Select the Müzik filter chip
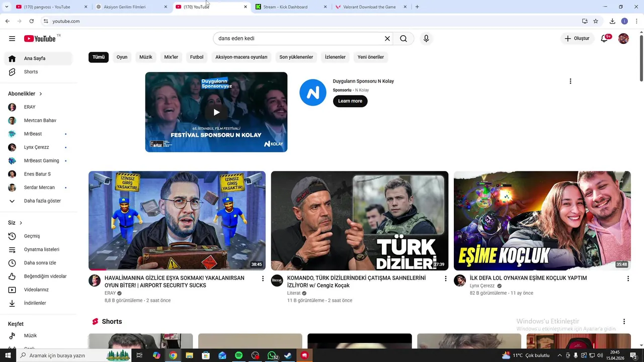 click(x=145, y=57)
